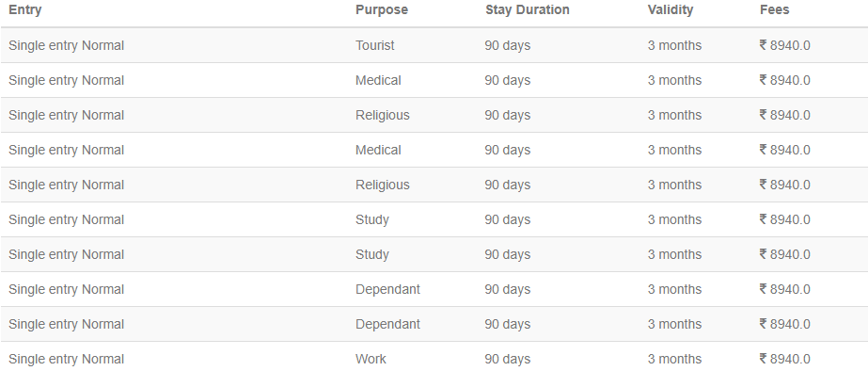Click the second Dependant purpose cell
This screenshot has height=371, width=868.
pyautogui.click(x=387, y=325)
